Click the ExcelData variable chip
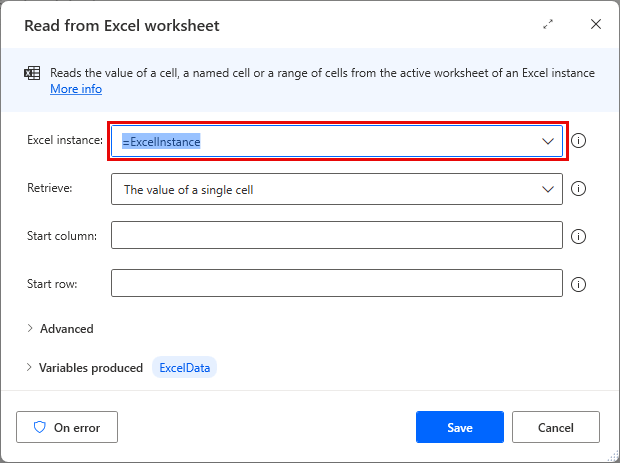Screen dimensions: 620x463 point(185,368)
